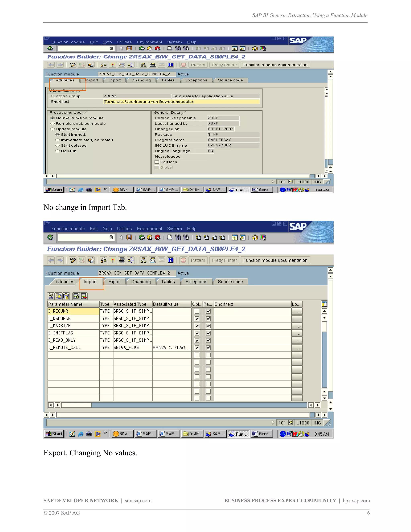Screen dimensions: 411x532
Task: Click long text button for I_REQUNR row
Action: pos(297,311)
